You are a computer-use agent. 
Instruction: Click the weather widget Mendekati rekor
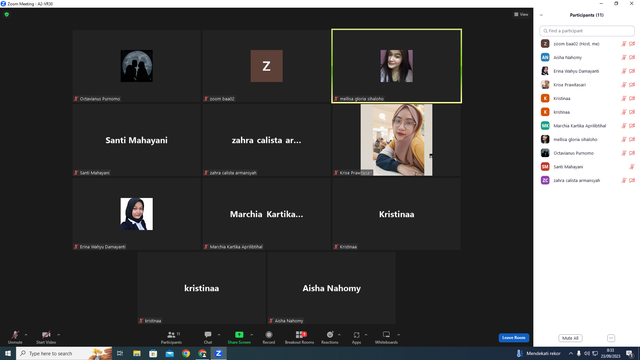[x=539, y=353]
